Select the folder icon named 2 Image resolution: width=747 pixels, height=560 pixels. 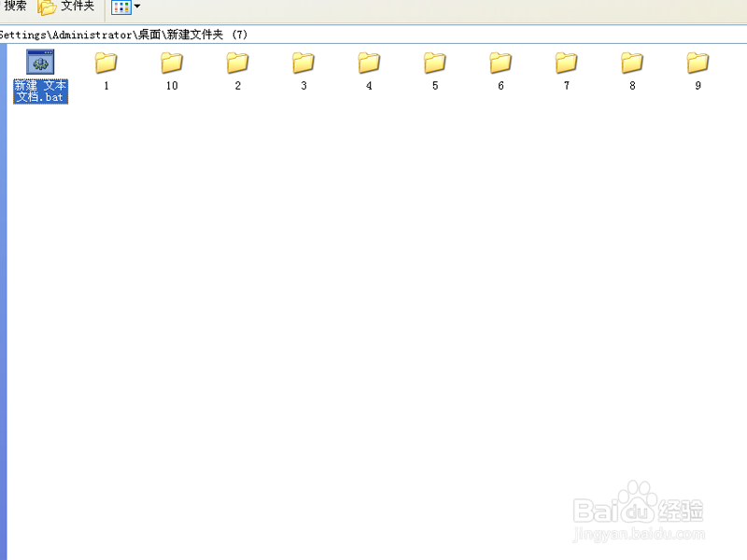[237, 63]
